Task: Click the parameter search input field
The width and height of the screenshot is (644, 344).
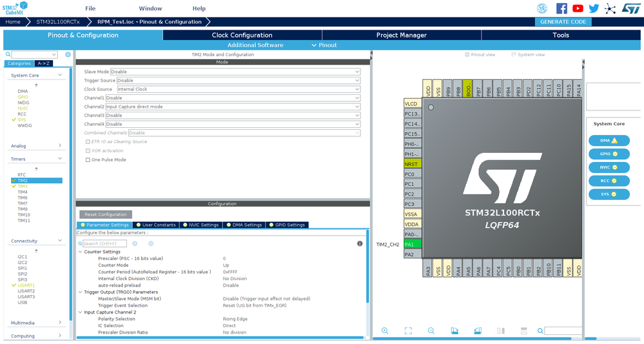Action: point(104,244)
